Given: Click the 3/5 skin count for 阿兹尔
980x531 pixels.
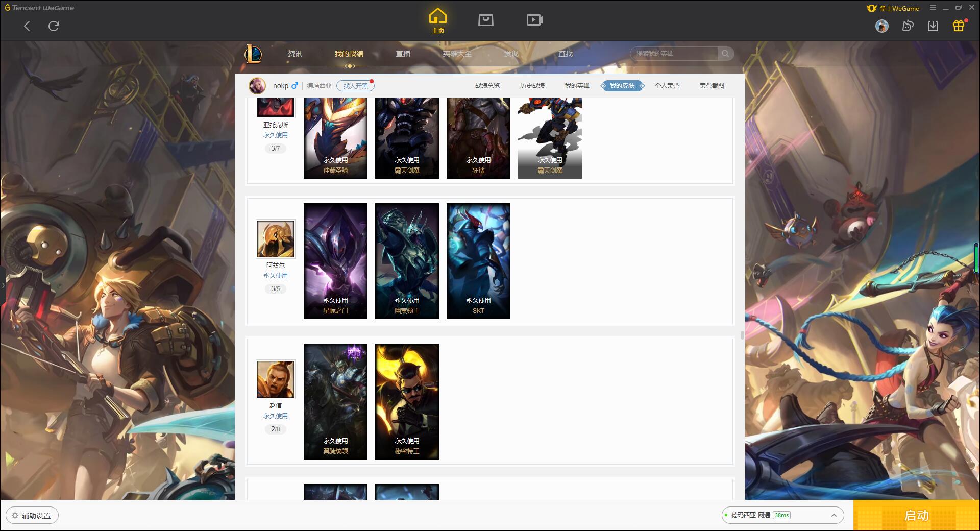Looking at the screenshot, I should coord(276,289).
